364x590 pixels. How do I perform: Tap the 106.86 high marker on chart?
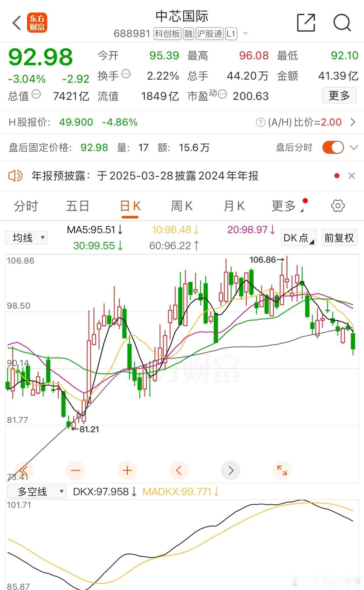266,260
